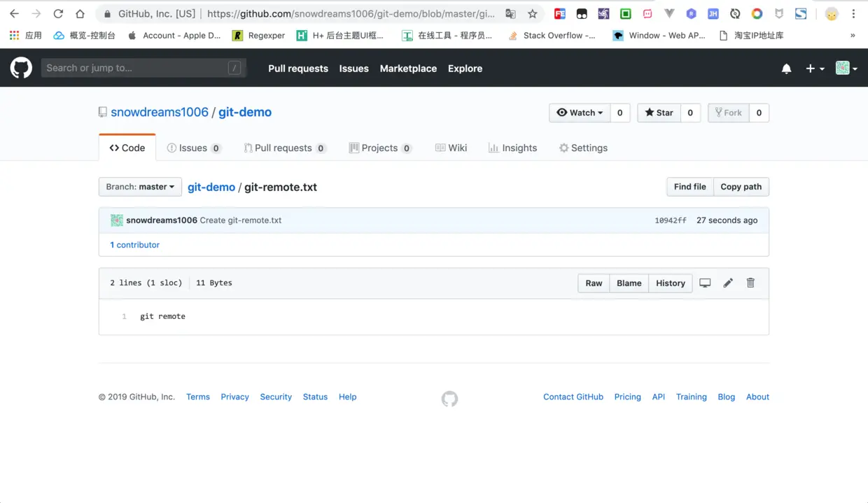
Task: Open notifications via the bell icon
Action: click(786, 68)
